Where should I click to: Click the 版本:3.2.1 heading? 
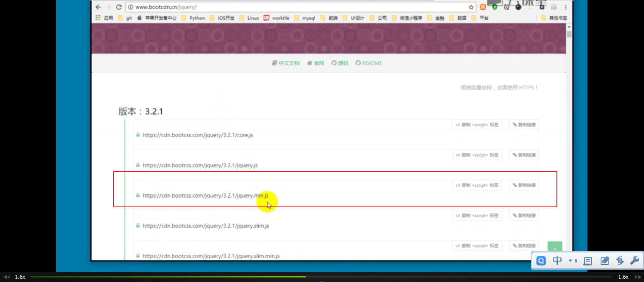141,111
